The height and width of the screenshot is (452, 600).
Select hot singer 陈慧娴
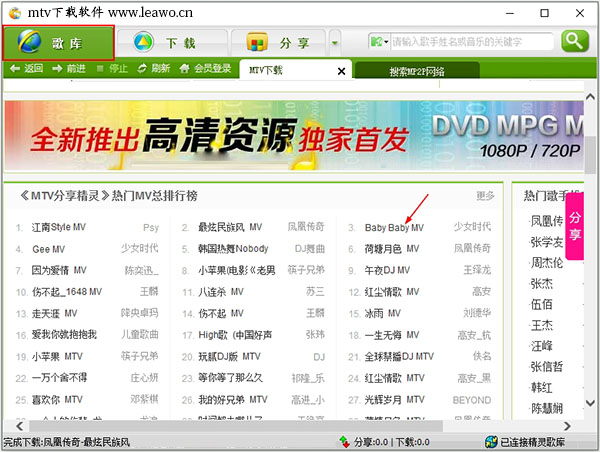546,408
